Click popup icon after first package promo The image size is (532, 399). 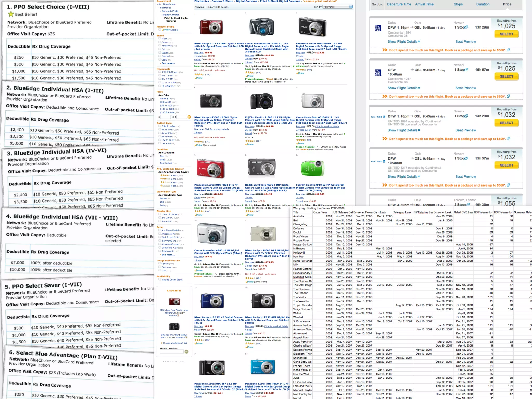pos(509,50)
